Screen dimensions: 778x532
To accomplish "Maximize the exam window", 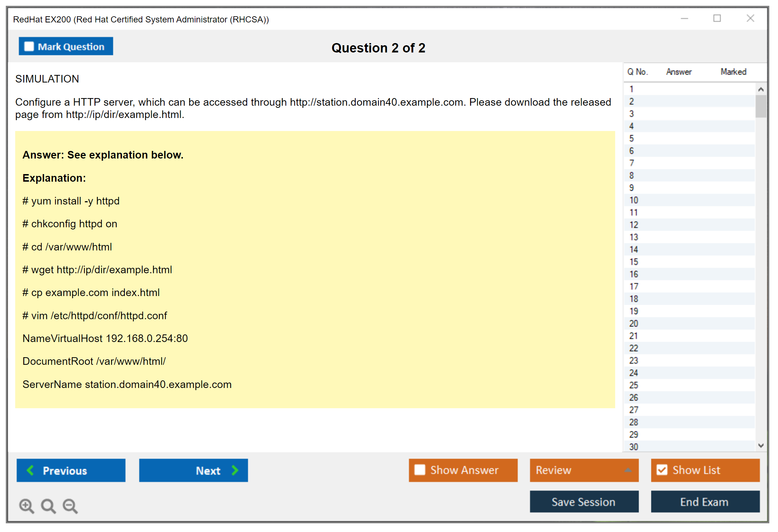I will coord(717,18).
